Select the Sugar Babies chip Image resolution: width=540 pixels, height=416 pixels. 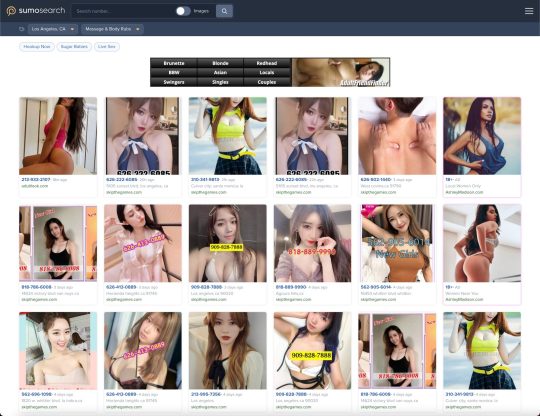pos(74,46)
